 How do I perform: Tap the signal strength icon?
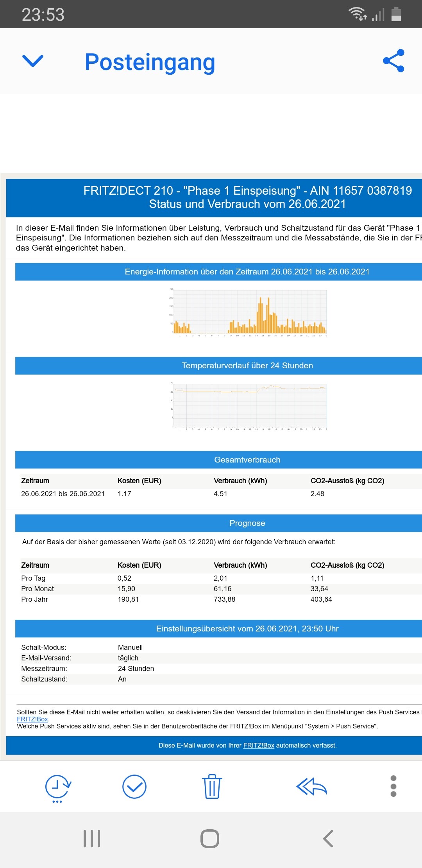point(378,14)
